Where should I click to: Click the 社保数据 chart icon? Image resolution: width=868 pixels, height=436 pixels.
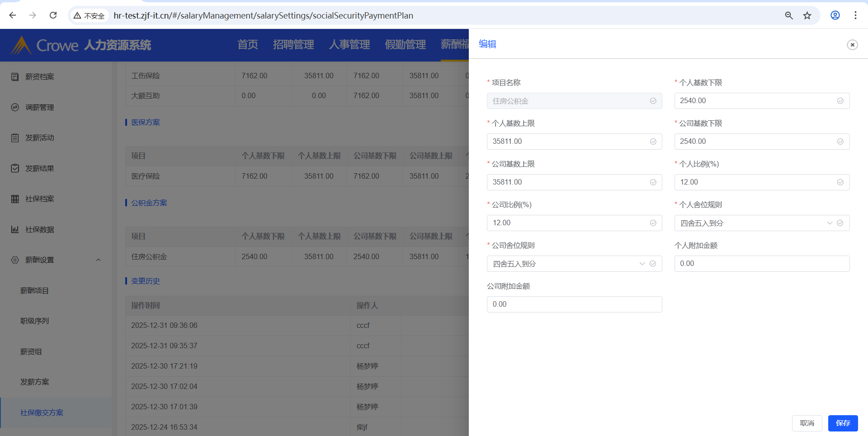point(15,229)
